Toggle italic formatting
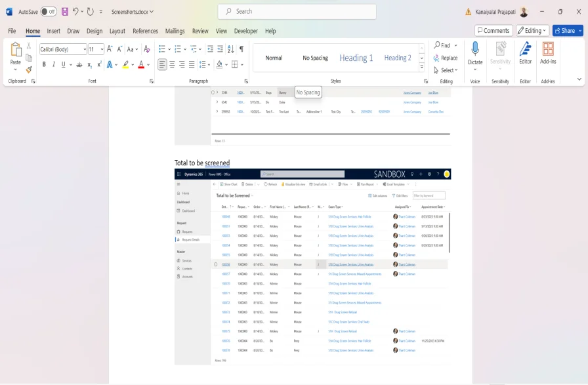This screenshot has width=588, height=385. (54, 64)
